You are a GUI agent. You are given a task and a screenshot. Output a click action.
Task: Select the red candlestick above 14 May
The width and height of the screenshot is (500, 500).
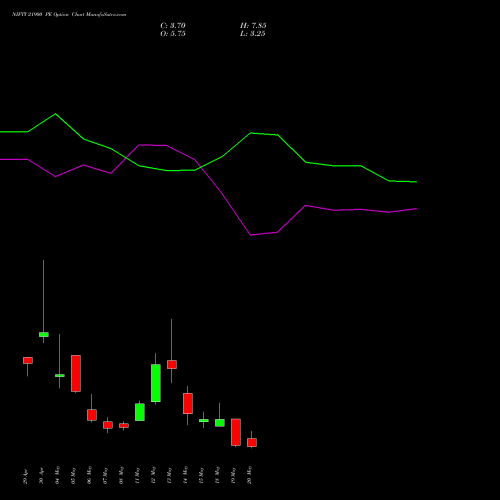click(188, 404)
